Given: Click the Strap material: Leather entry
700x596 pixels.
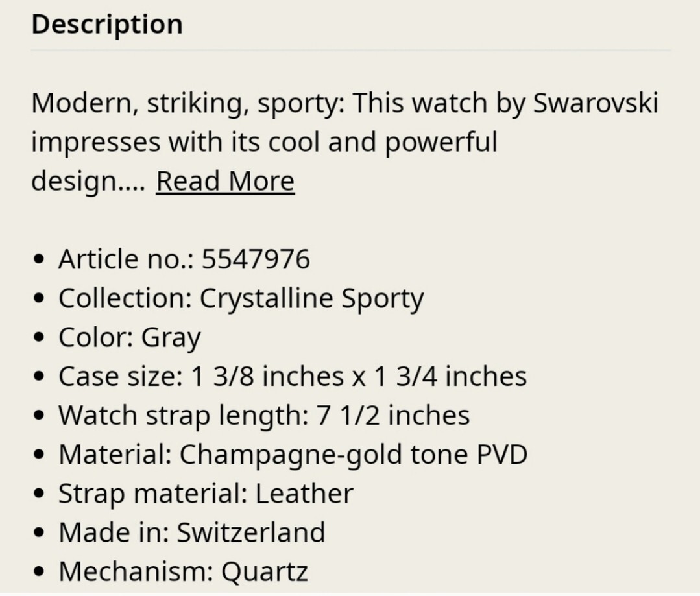Looking at the screenshot, I should [206, 494].
